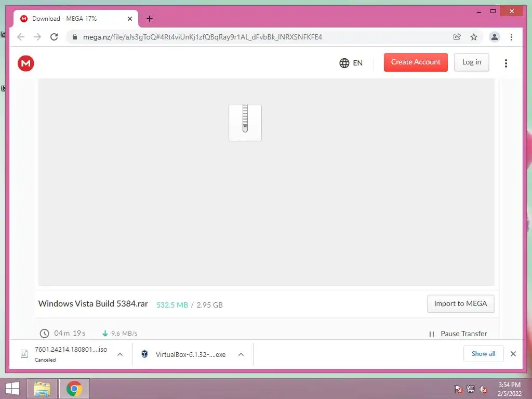Select the Download - MEGA 17% tab

76,19
